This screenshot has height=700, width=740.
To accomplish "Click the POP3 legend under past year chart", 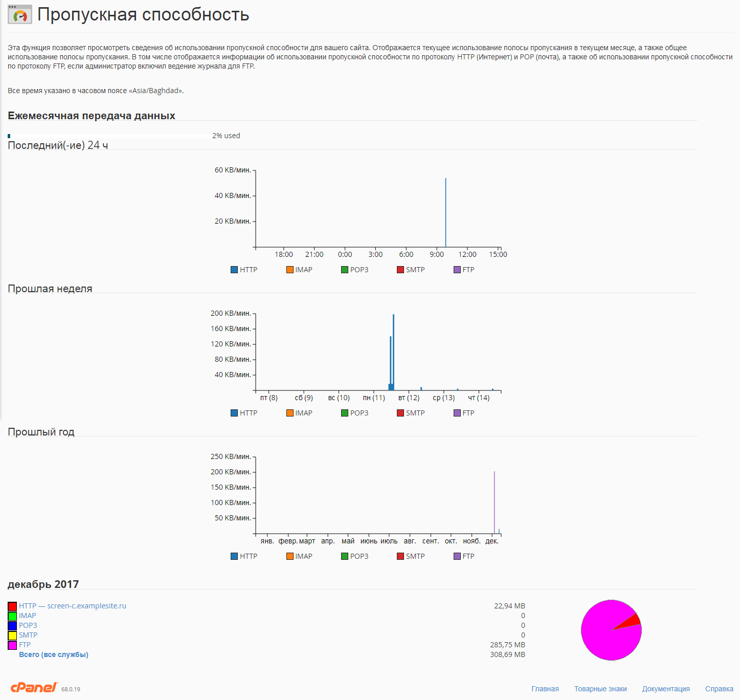I will coord(355,556).
